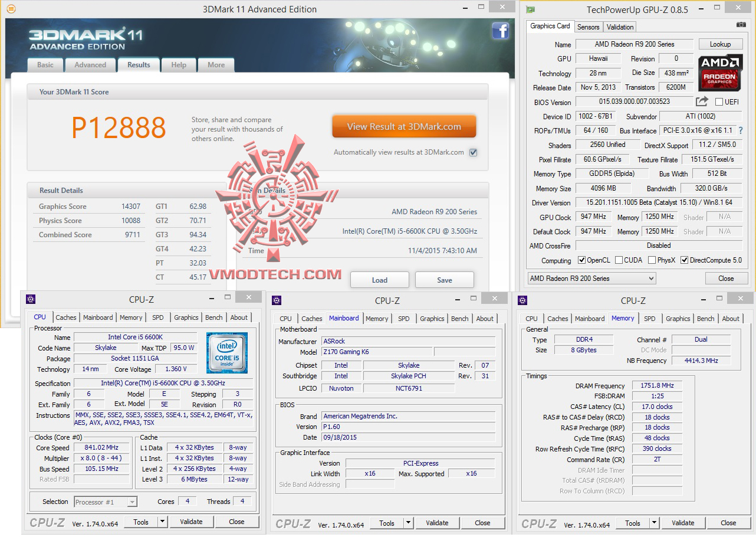Image resolution: width=756 pixels, height=537 pixels.
Task: Click the motherboard model Z170 Gaming K6
Action: 376,352
